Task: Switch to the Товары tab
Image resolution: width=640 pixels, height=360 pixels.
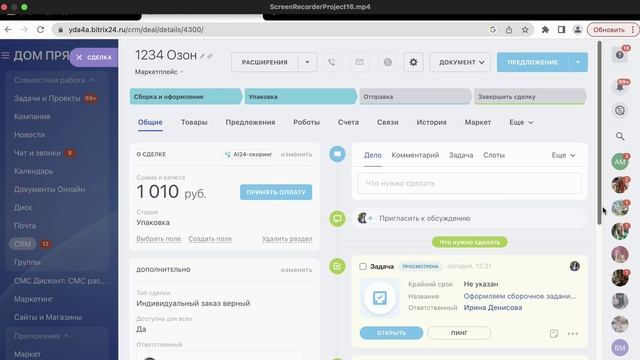Action: point(194,122)
